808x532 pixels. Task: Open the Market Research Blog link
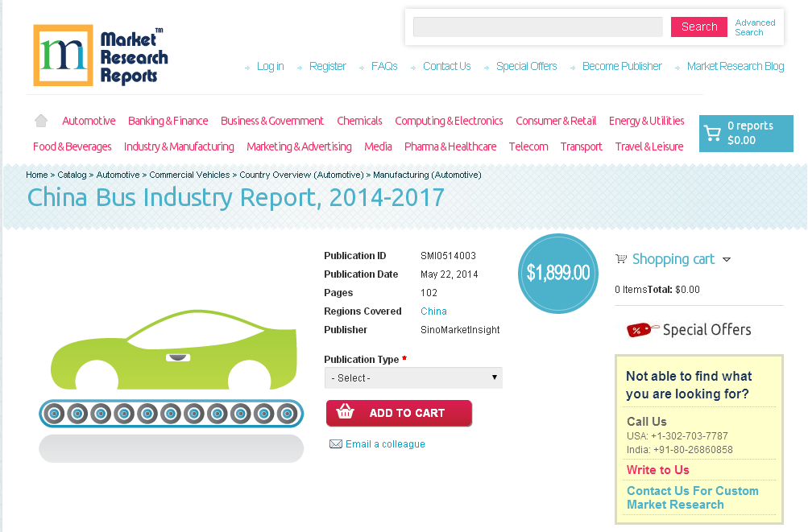point(735,67)
